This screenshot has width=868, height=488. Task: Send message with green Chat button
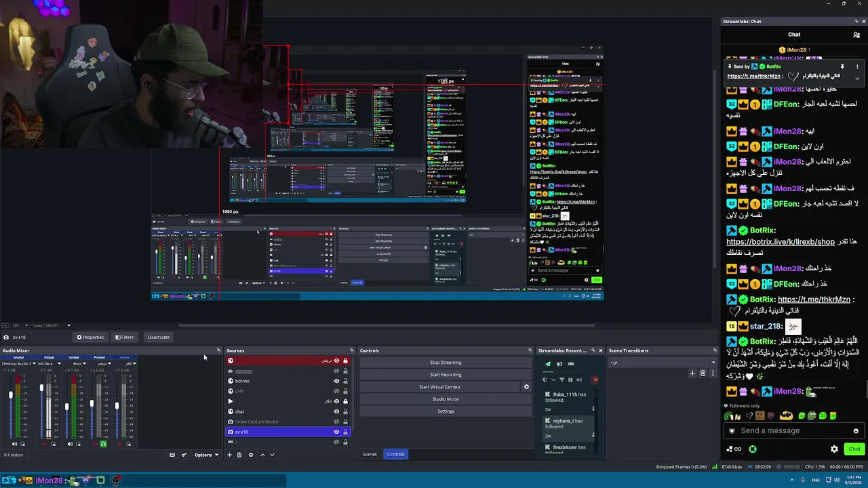(854, 449)
